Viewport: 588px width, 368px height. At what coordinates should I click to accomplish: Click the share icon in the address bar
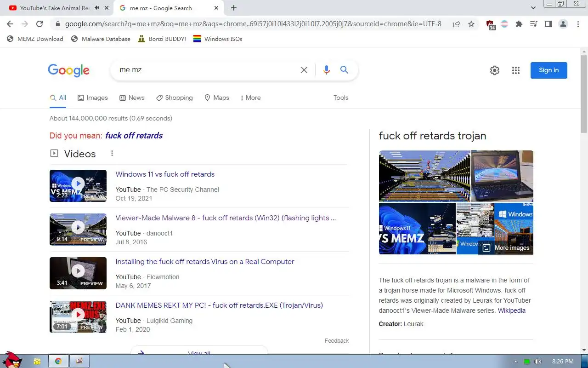pos(457,24)
